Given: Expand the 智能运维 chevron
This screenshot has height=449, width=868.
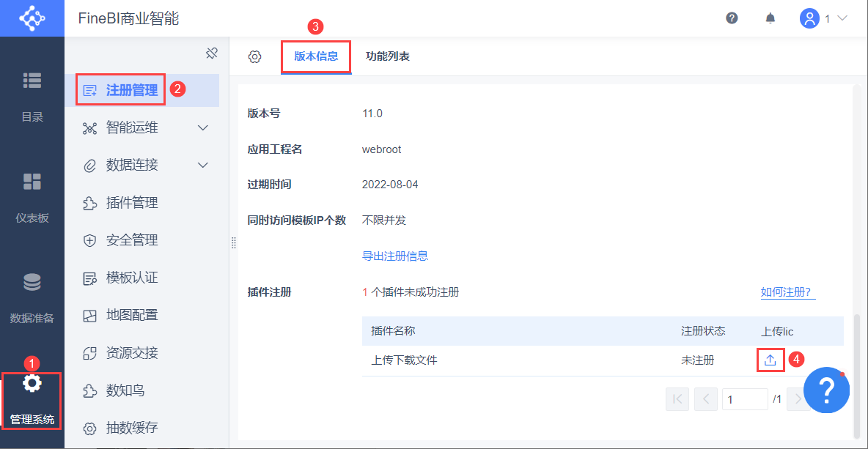Looking at the screenshot, I should pos(203,127).
